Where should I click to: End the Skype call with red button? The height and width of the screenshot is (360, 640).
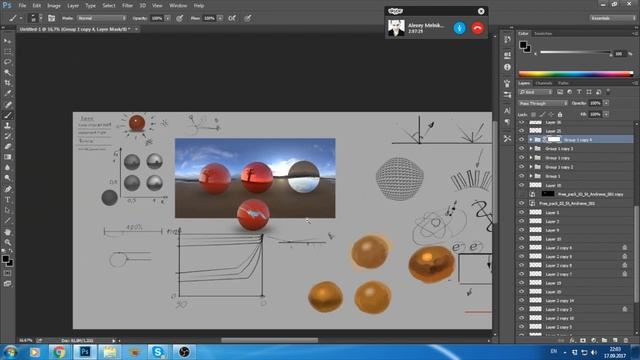[478, 28]
